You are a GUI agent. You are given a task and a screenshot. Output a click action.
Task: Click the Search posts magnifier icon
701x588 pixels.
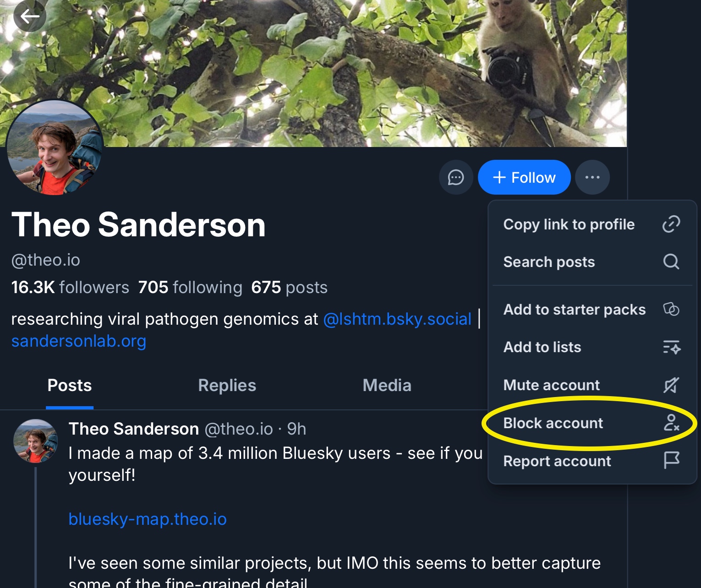point(671,261)
